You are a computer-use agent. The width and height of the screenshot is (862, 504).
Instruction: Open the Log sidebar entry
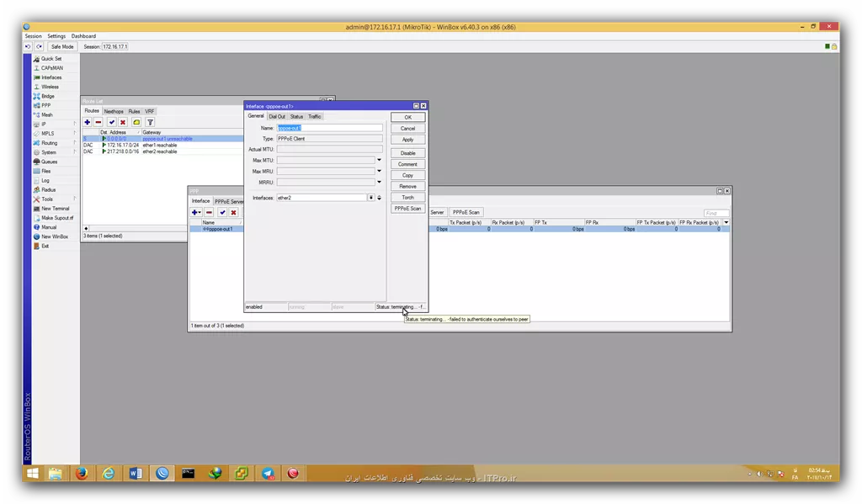coord(45,180)
